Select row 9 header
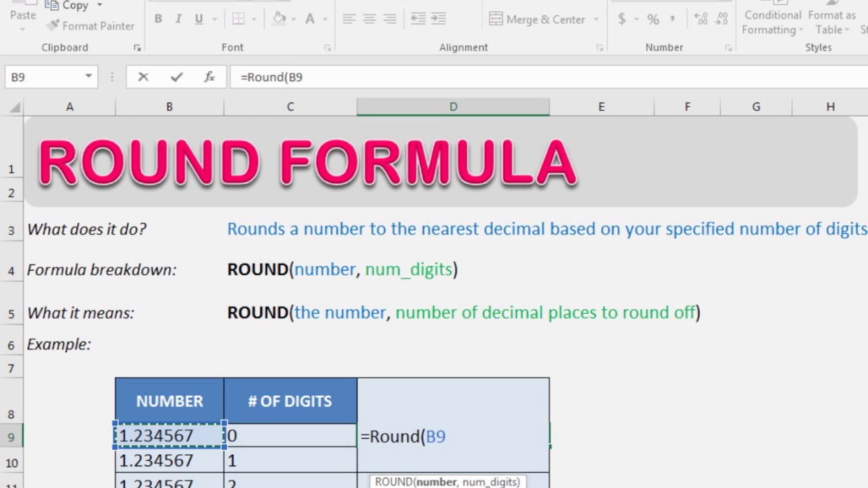 click(x=12, y=436)
